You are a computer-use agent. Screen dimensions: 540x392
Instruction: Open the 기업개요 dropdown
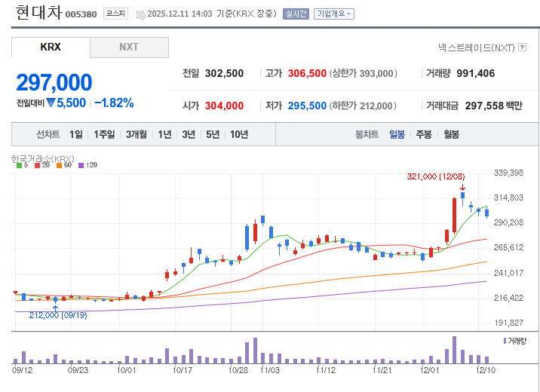click(x=333, y=14)
